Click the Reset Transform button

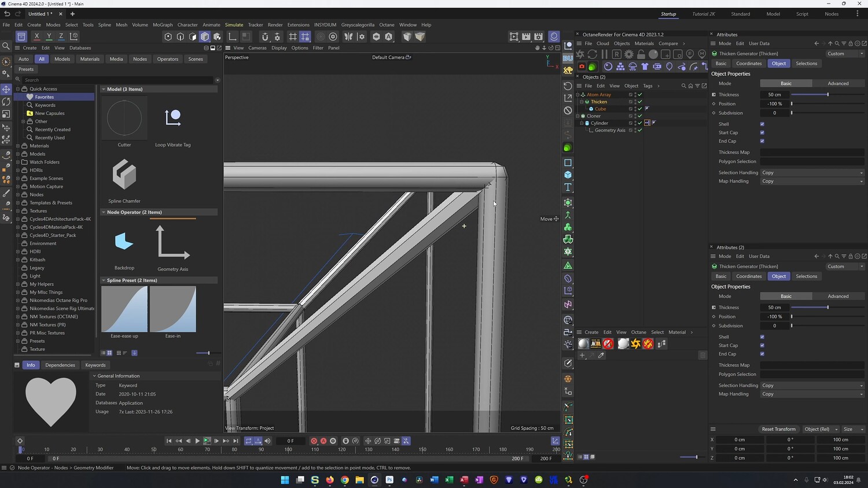pyautogui.click(x=778, y=429)
